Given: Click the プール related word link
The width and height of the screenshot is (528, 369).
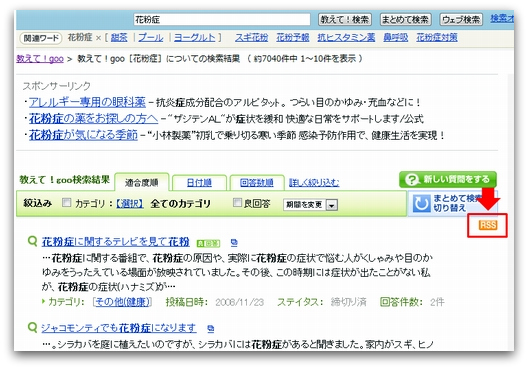Looking at the screenshot, I should tap(151, 37).
